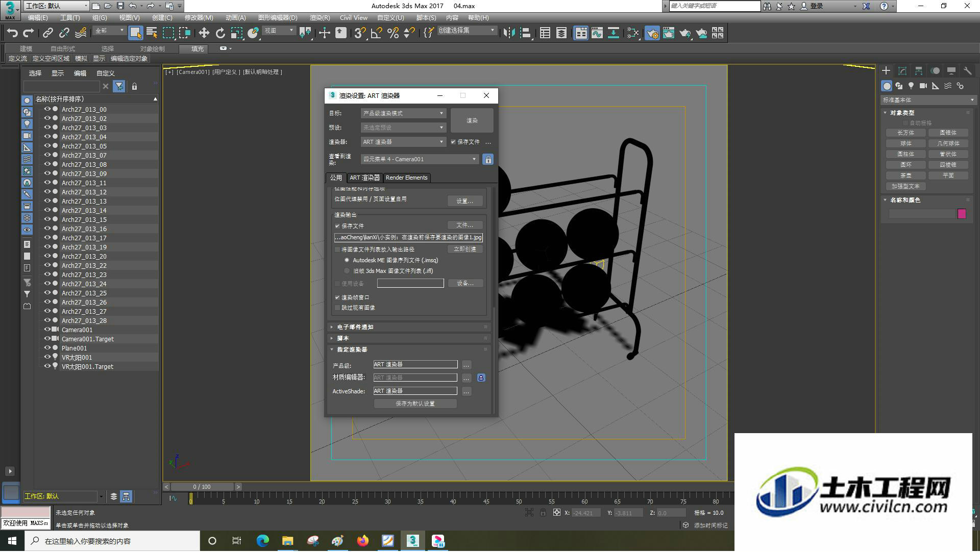
Task: Open the Rendering (R) menu
Action: pos(320,18)
